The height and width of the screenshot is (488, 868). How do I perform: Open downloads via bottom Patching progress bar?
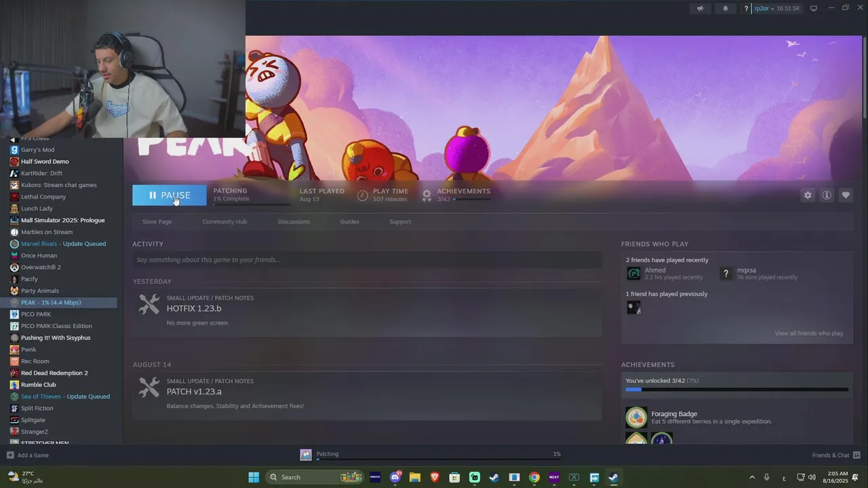pyautogui.click(x=438, y=459)
